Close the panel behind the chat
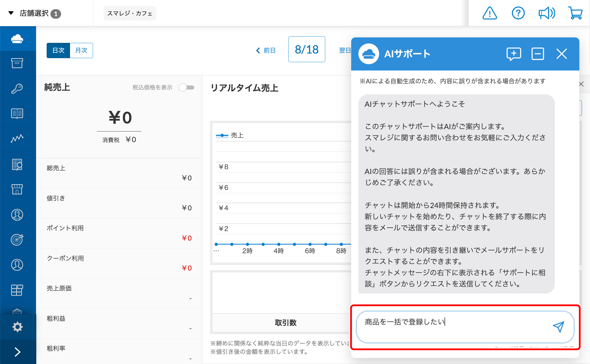590x364 pixels. pyautogui.click(x=581, y=84)
